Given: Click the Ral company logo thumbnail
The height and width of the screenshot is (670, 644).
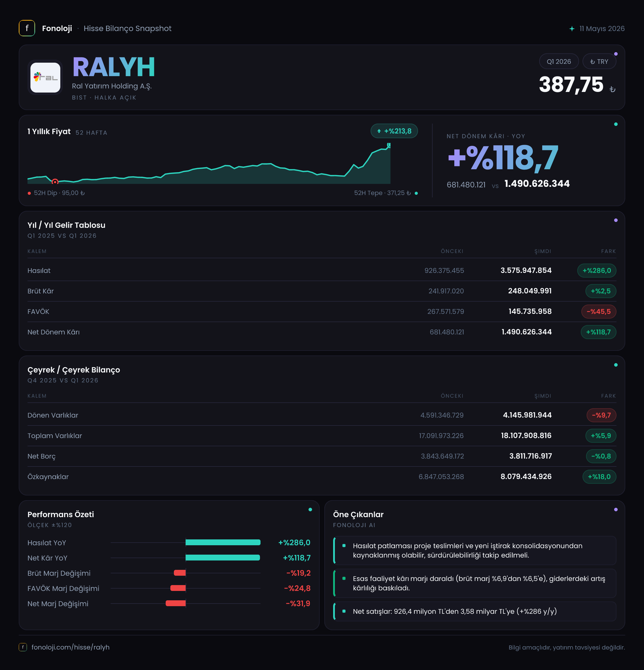Looking at the screenshot, I should pyautogui.click(x=45, y=78).
